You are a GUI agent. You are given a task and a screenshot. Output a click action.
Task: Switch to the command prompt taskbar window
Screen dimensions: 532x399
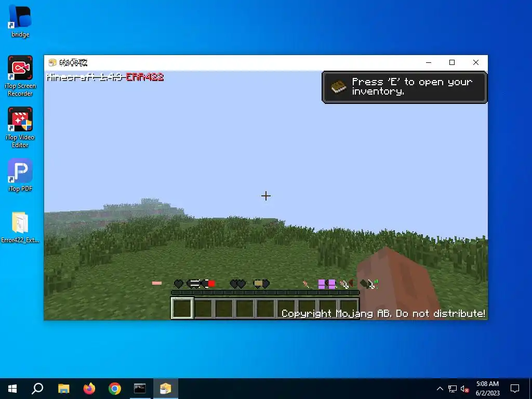click(x=140, y=389)
